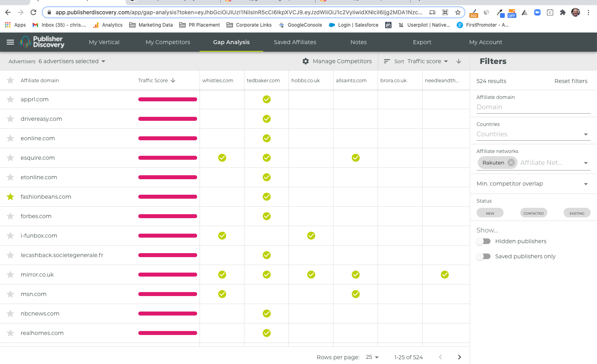This screenshot has width=597, height=364.
Task: Open the My Competitors tab
Action: click(168, 42)
